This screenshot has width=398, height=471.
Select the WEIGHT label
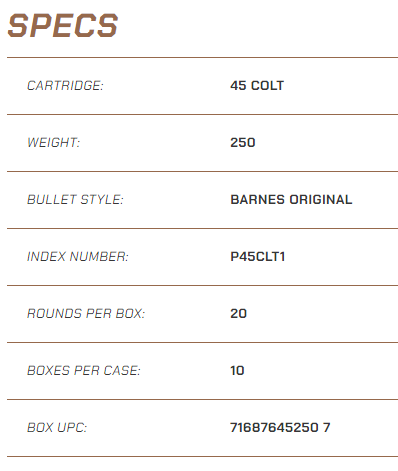tap(54, 143)
